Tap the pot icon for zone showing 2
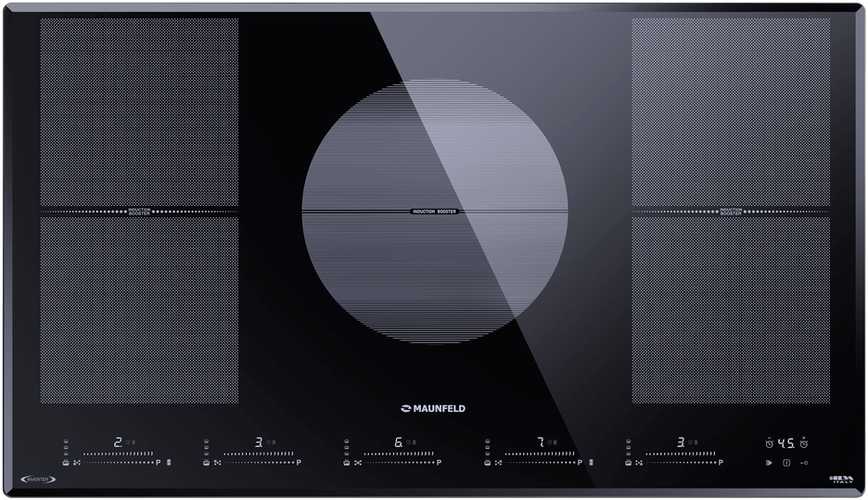Viewport: 868px width, 500px height. 66,462
